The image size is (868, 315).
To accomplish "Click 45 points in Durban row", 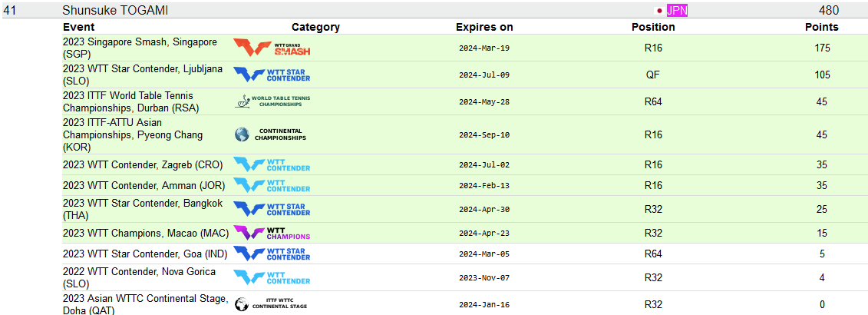I will [x=822, y=101].
